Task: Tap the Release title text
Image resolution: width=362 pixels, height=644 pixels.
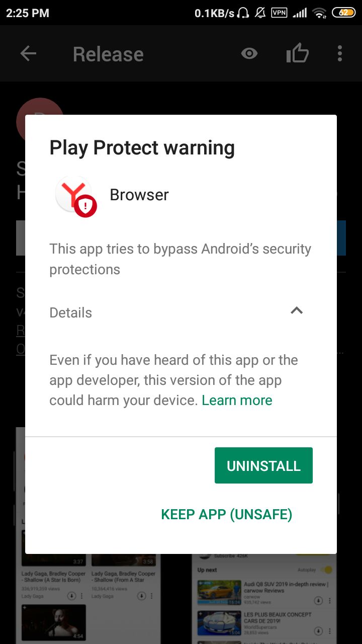Action: click(108, 54)
